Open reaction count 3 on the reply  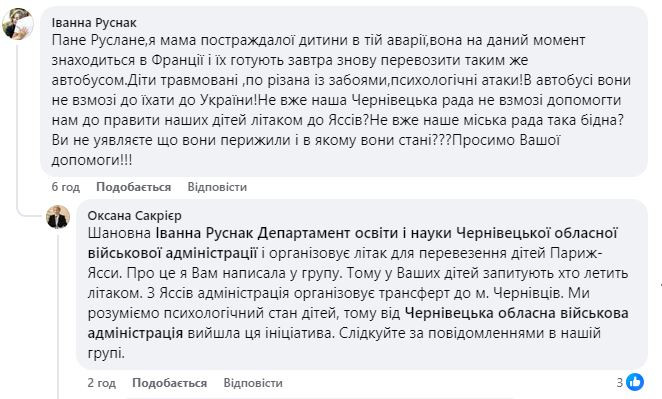click(x=619, y=383)
